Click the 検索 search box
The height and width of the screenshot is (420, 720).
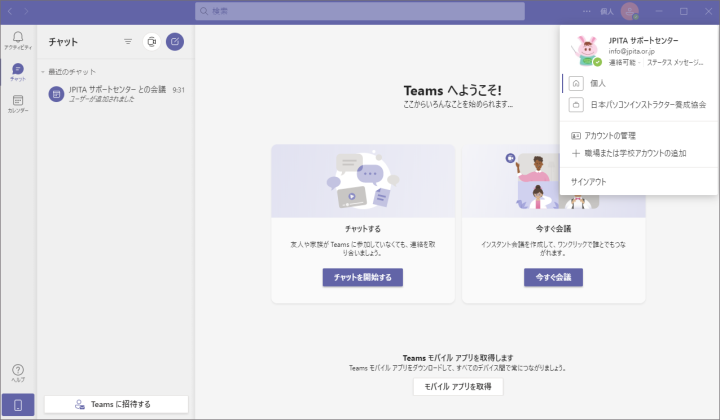pos(360,11)
